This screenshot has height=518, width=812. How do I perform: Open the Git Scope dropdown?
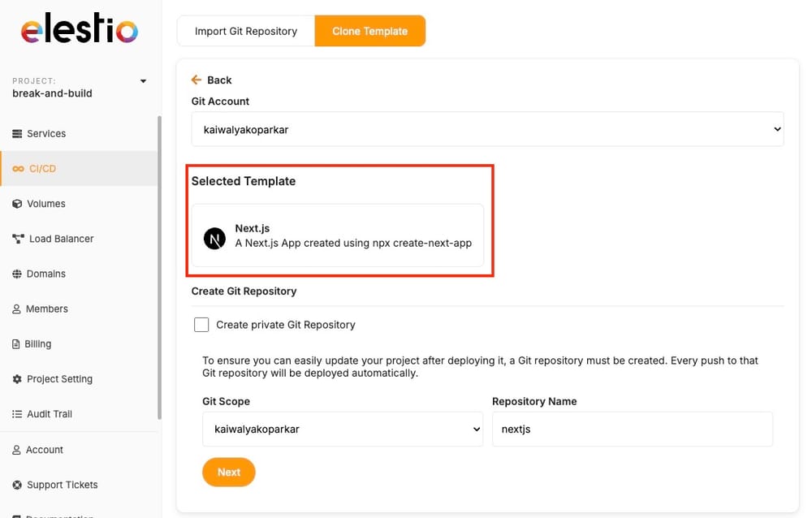[342, 429]
